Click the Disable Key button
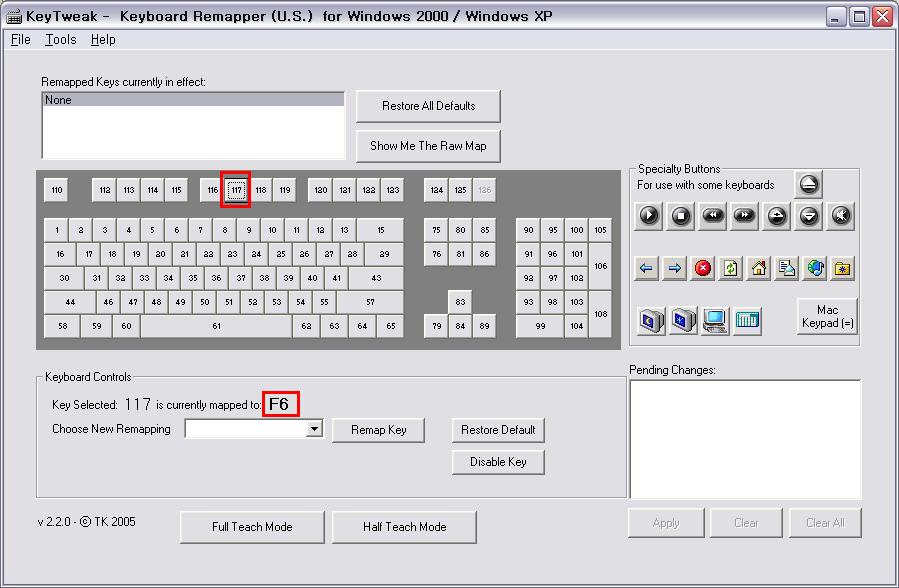This screenshot has width=899, height=588. coord(498,462)
